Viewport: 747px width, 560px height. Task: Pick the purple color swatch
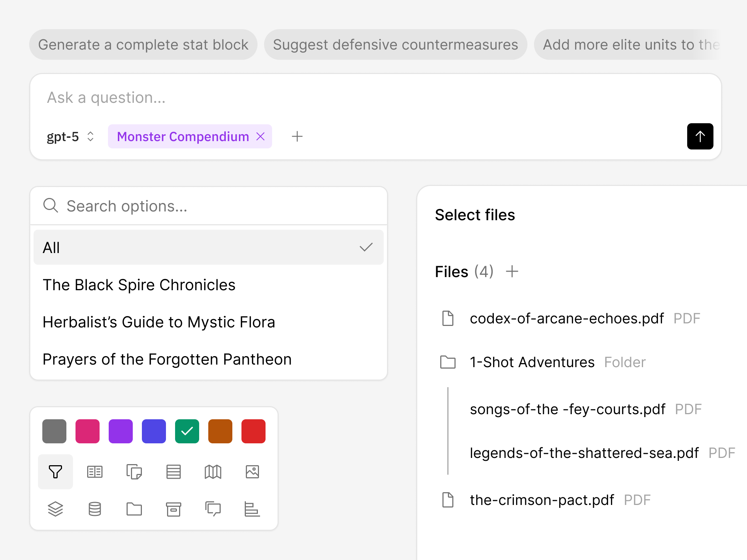click(121, 431)
